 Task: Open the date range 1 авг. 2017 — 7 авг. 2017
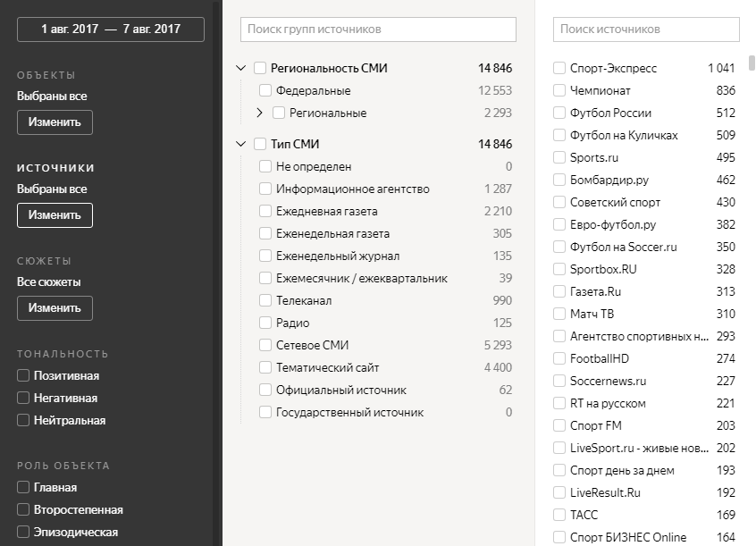[111, 29]
